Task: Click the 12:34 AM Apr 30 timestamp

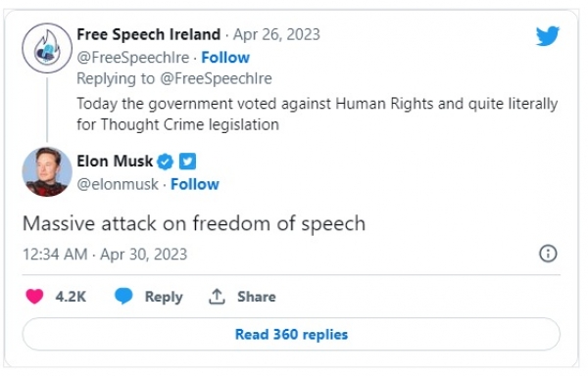Action: 105,255
